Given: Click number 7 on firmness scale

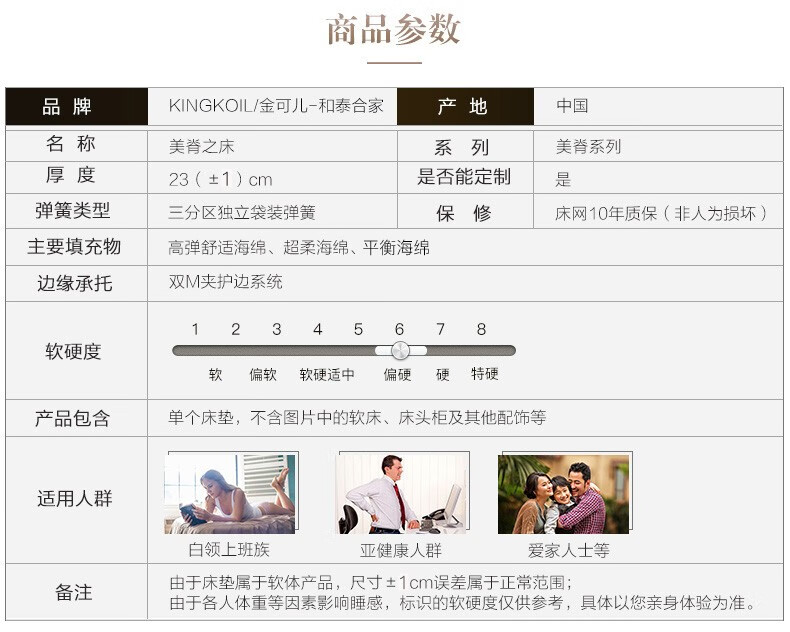Looking at the screenshot, I should tap(440, 329).
